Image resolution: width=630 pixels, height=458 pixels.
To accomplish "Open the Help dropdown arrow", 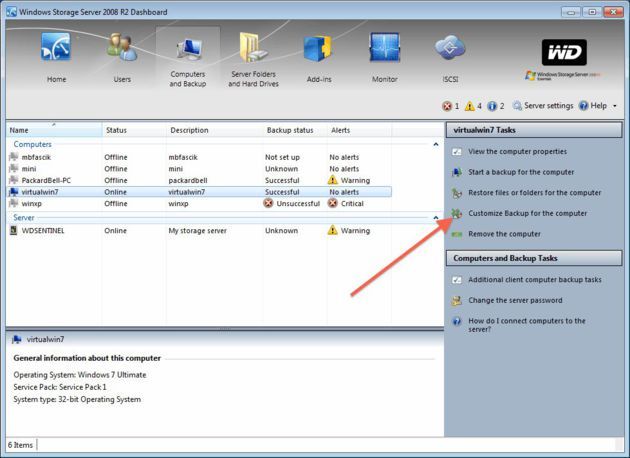I will [x=615, y=106].
